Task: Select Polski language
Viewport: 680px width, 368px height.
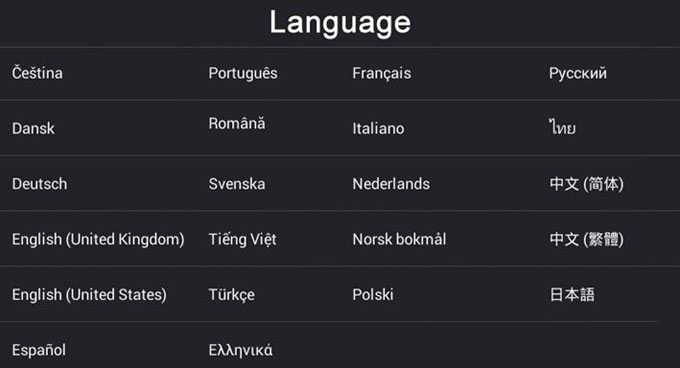Action: [x=373, y=295]
